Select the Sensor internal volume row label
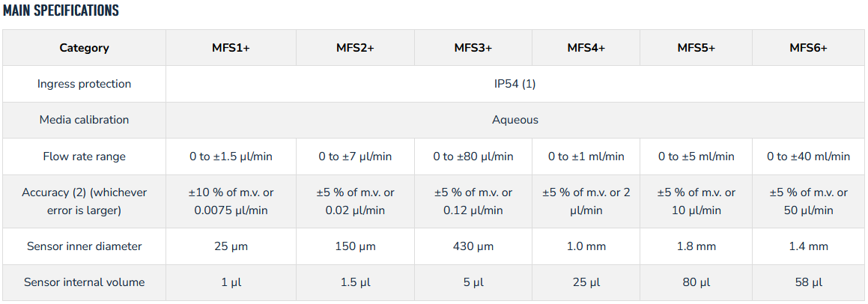This screenshot has height=304, width=868. point(84,282)
